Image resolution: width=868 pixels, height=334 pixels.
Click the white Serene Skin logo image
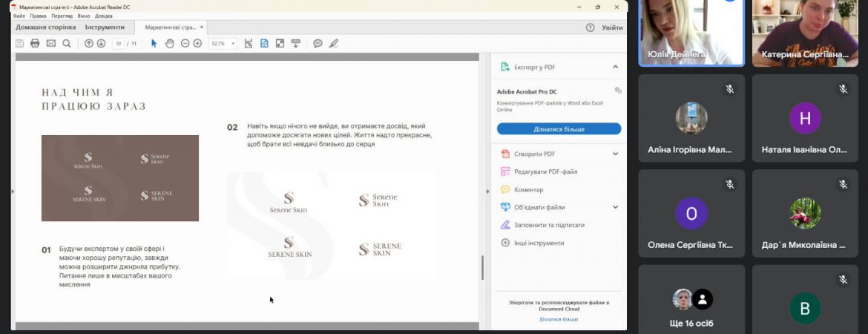coord(331,226)
